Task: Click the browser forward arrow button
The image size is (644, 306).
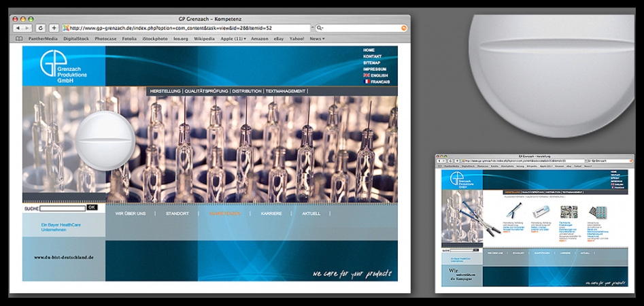Action: pos(27,28)
